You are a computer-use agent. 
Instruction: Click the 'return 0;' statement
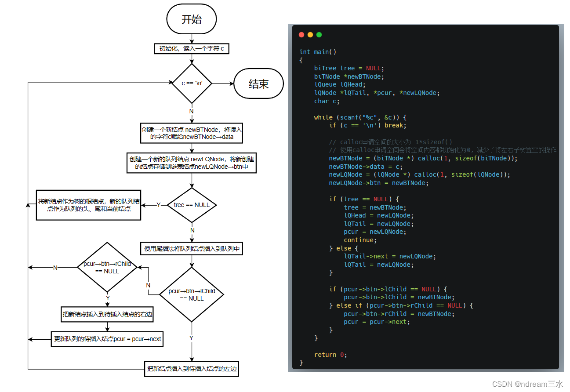pos(330,355)
